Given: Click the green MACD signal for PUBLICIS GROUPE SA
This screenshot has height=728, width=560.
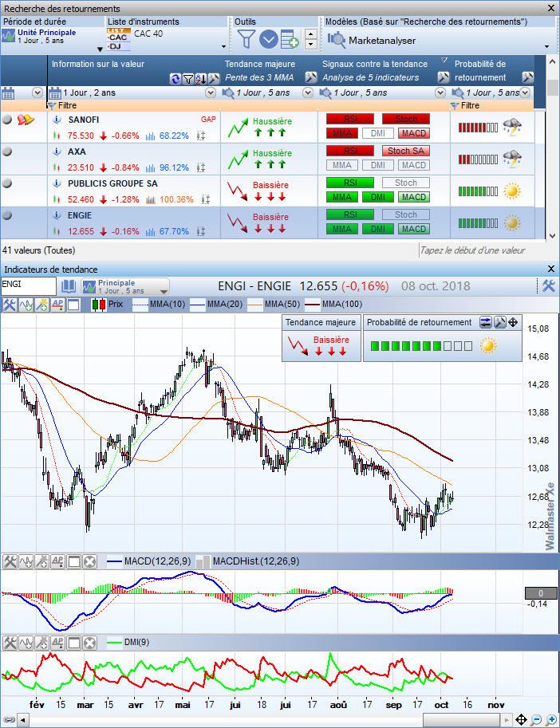Looking at the screenshot, I should (414, 197).
